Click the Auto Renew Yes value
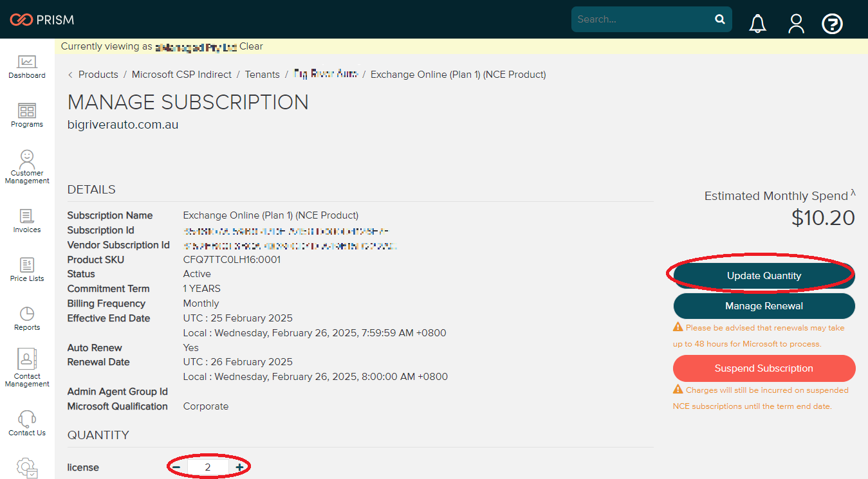The image size is (868, 479). click(191, 348)
